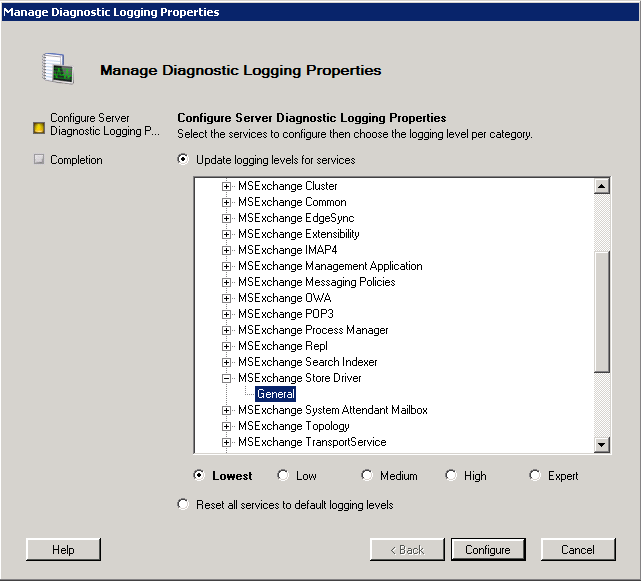Click the yellow Configure Server step indicator
The height and width of the screenshot is (581, 641).
point(39,128)
